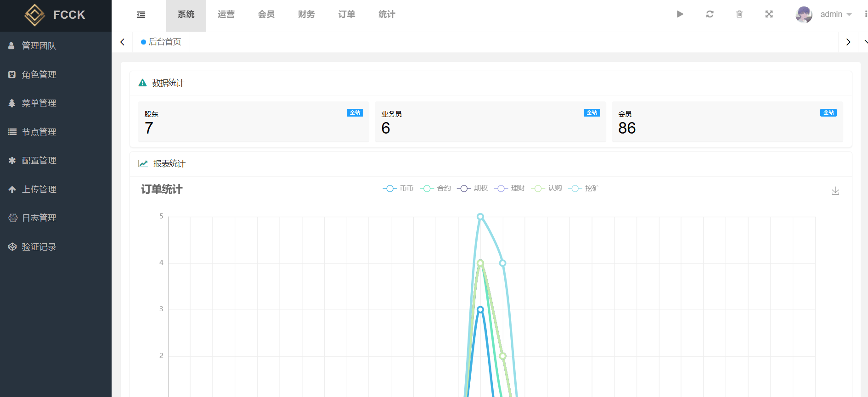Open the 财务 top menu
Screen dimensions: 868x397
[x=306, y=15]
